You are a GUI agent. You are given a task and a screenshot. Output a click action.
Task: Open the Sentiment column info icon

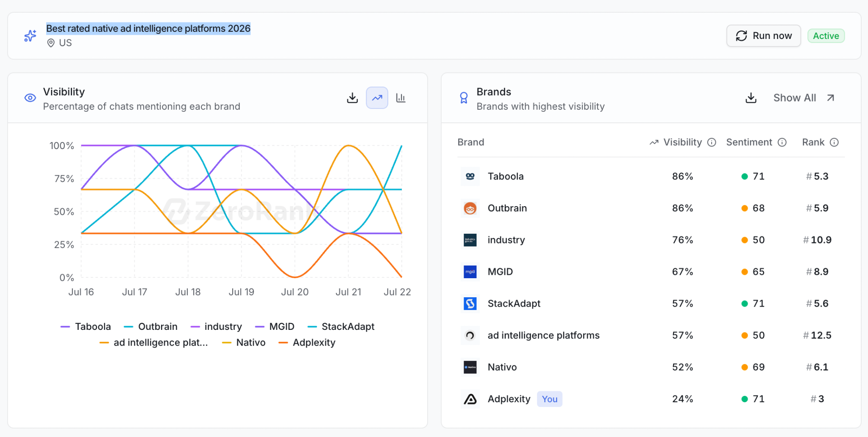pyautogui.click(x=782, y=142)
